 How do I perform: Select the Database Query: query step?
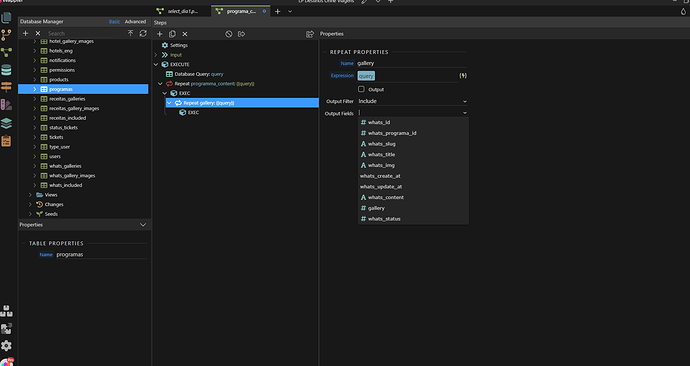pyautogui.click(x=195, y=74)
